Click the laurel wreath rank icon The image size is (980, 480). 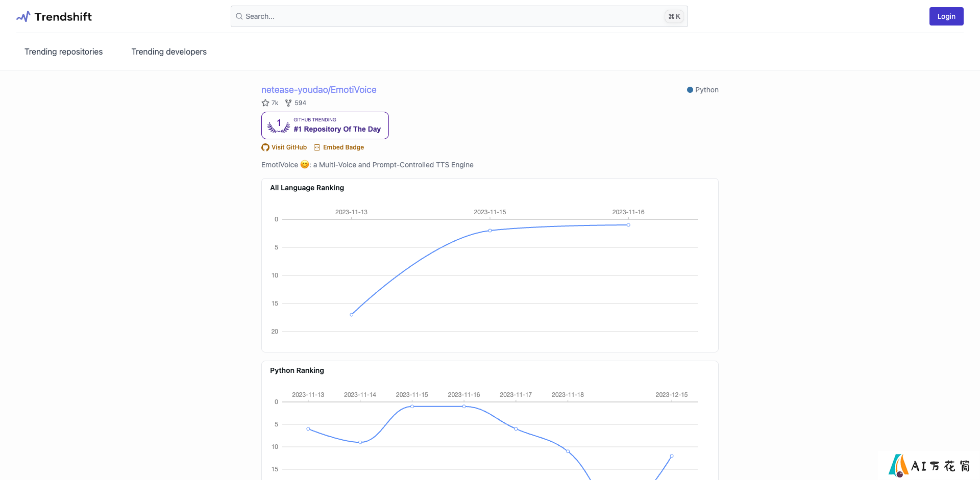click(x=279, y=125)
